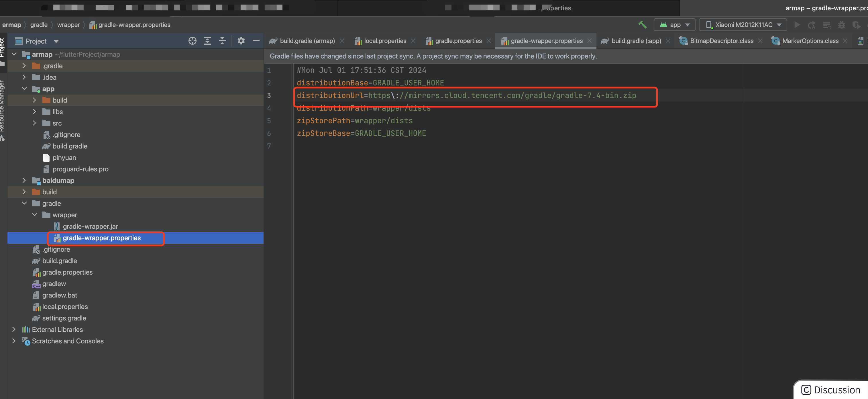This screenshot has width=868, height=399.
Task: Hide the Project tool window
Action: [x=256, y=41]
